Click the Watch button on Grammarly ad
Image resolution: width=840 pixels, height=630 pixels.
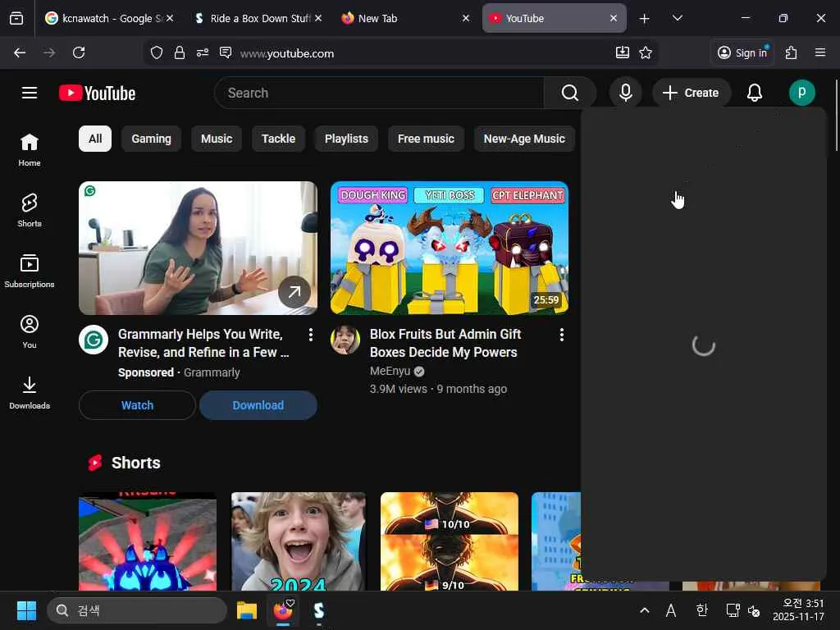137,405
